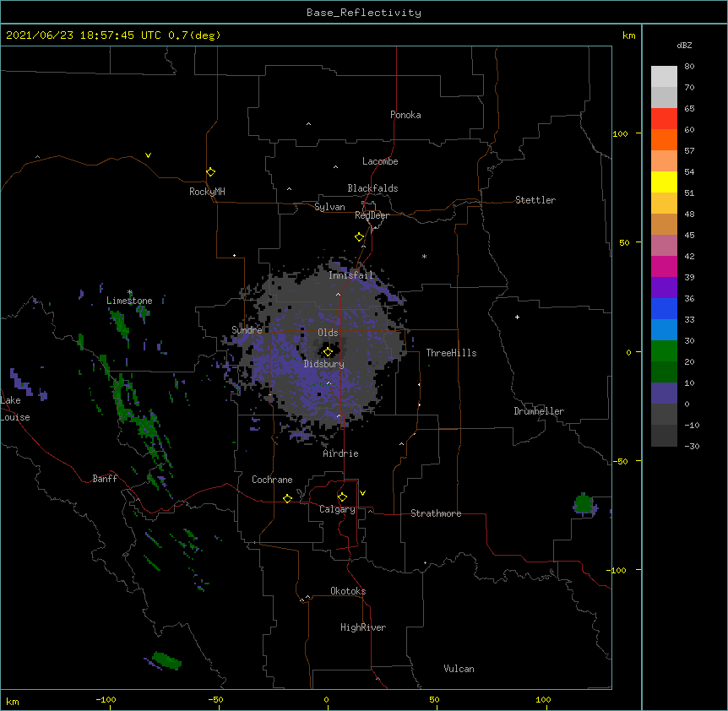Select the magenta swatch in the dBZ legend

point(664,266)
